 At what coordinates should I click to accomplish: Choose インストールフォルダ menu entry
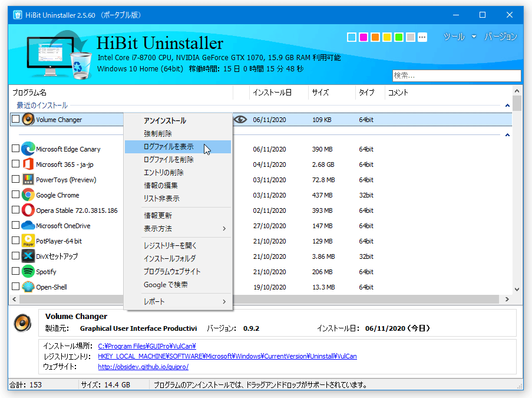tap(178, 258)
